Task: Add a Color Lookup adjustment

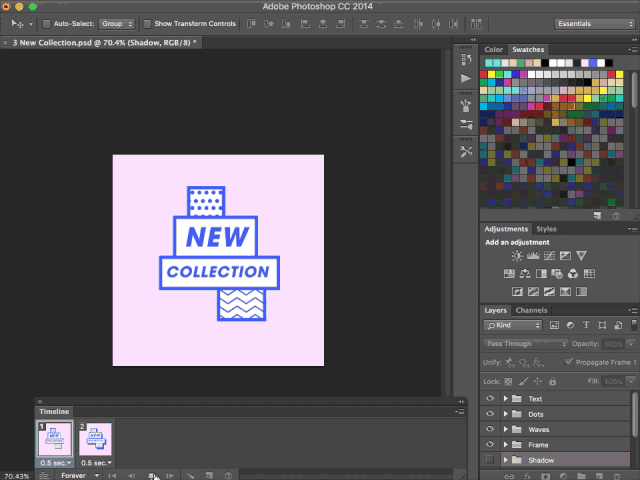Action: coord(589,273)
